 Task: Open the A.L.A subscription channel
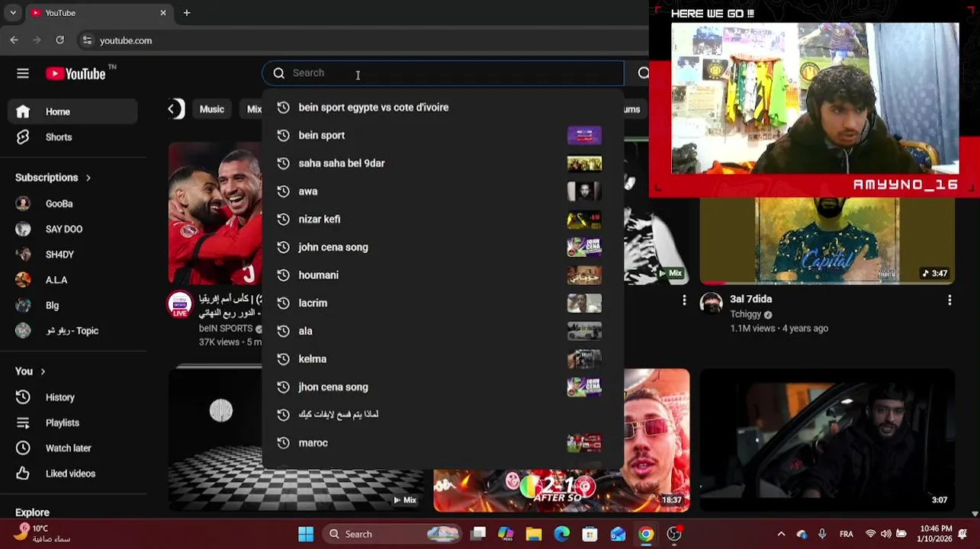tap(73, 280)
